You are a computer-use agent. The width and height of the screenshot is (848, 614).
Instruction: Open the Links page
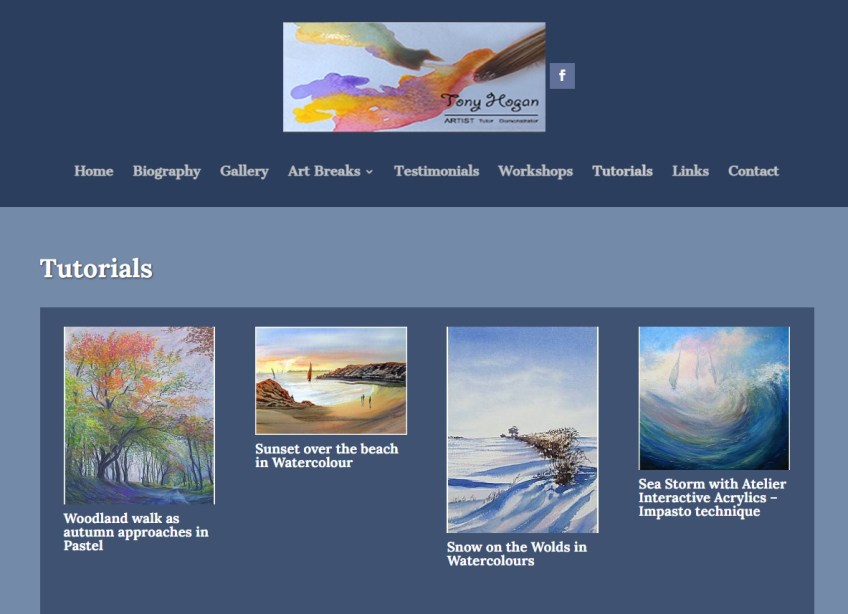[690, 171]
